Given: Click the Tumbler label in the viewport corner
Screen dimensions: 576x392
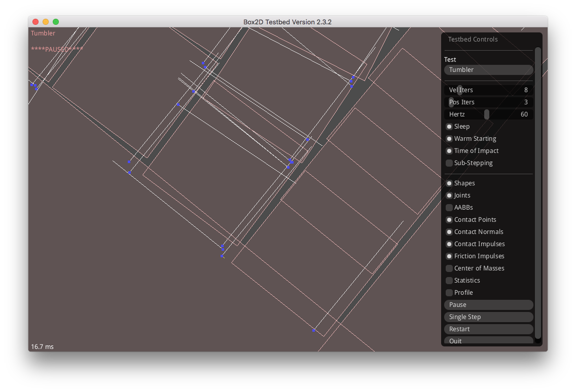Looking at the screenshot, I should tap(43, 33).
